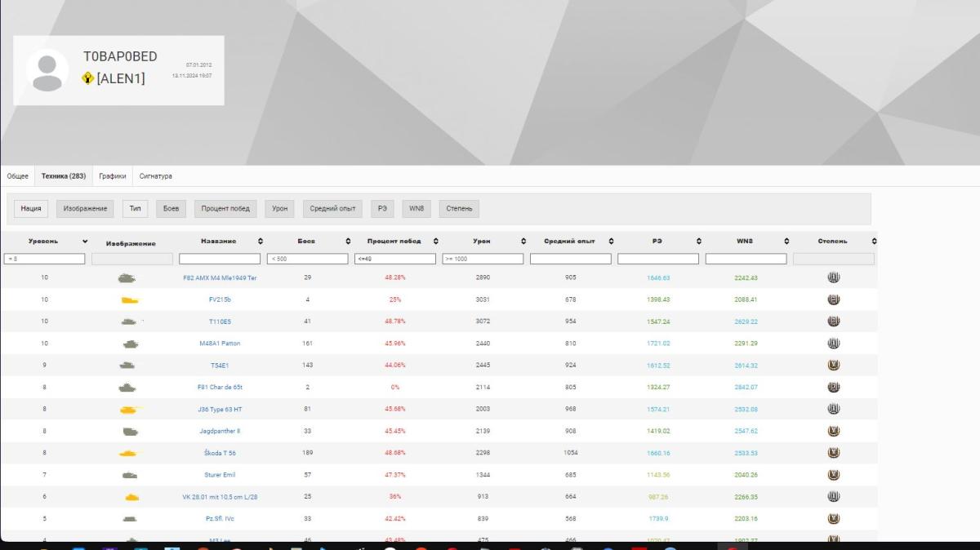The width and height of the screenshot is (980, 550).
Task: Click the mastery badge in T110E5 row
Action: click(833, 322)
